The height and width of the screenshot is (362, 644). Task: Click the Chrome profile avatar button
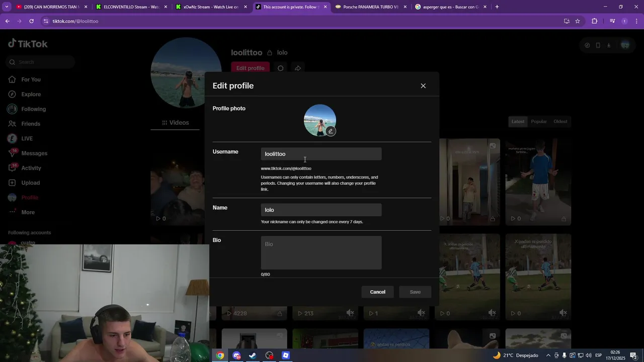pyautogui.click(x=625, y=21)
